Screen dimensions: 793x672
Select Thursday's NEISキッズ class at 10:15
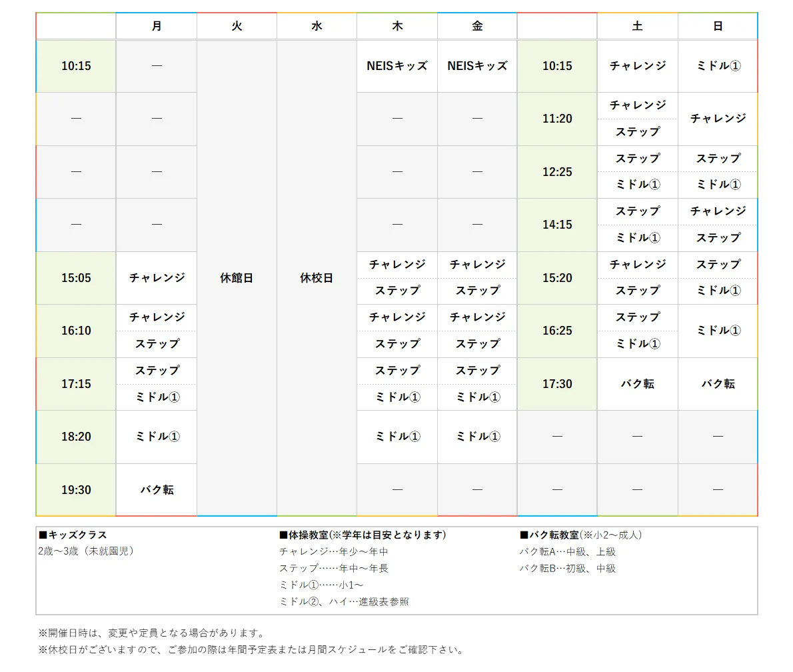point(397,66)
